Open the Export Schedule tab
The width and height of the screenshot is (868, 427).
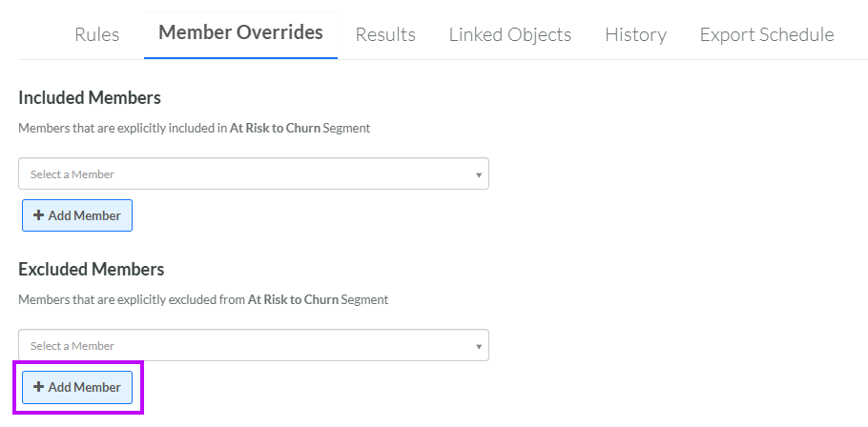tap(766, 34)
